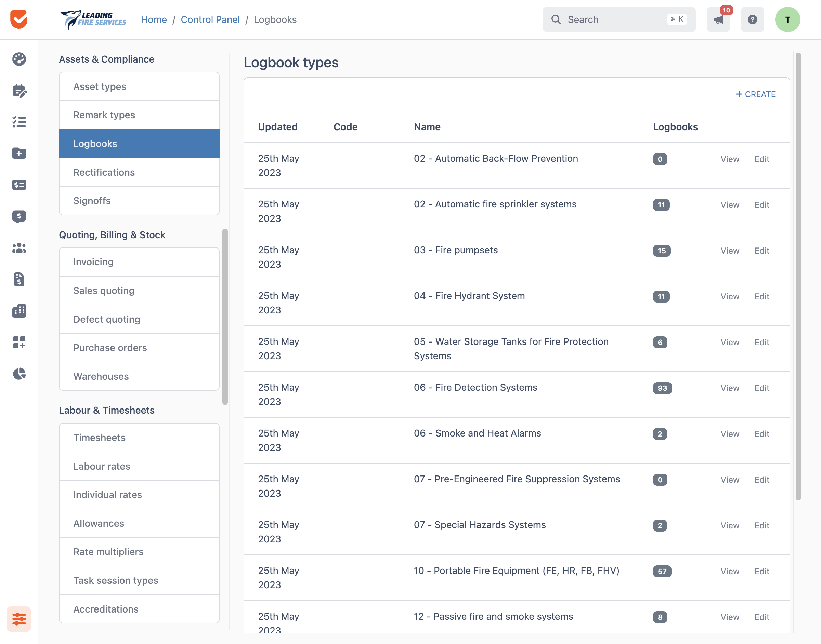Select Asset types in the menu

139,86
